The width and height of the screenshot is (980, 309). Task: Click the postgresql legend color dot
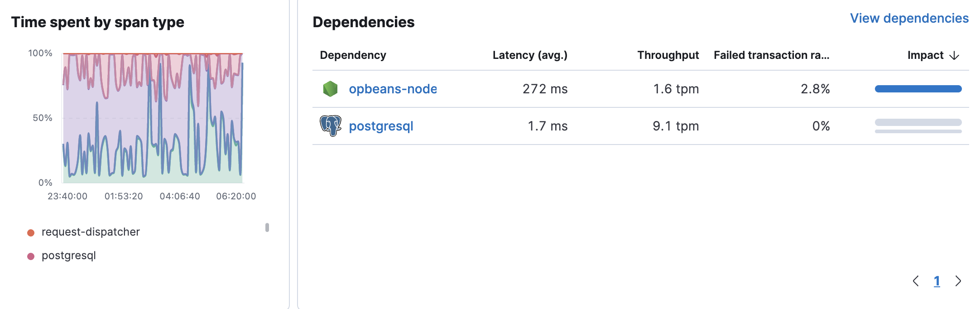pyautogui.click(x=30, y=256)
